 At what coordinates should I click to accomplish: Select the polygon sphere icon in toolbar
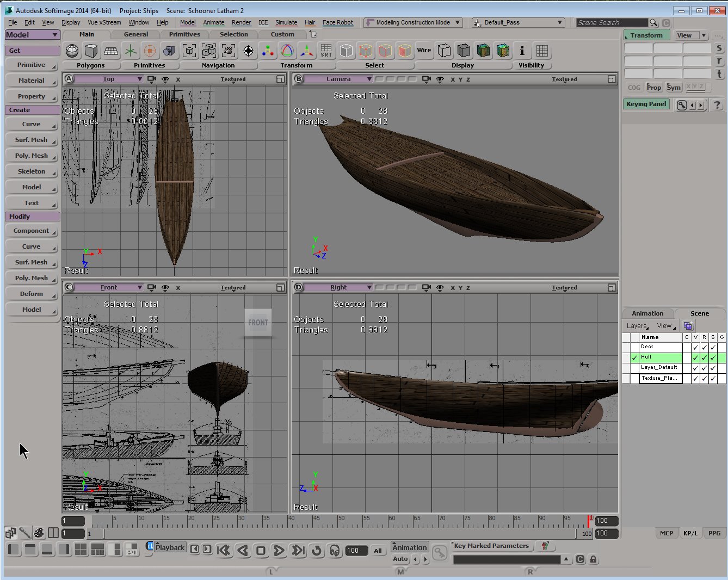click(72, 51)
